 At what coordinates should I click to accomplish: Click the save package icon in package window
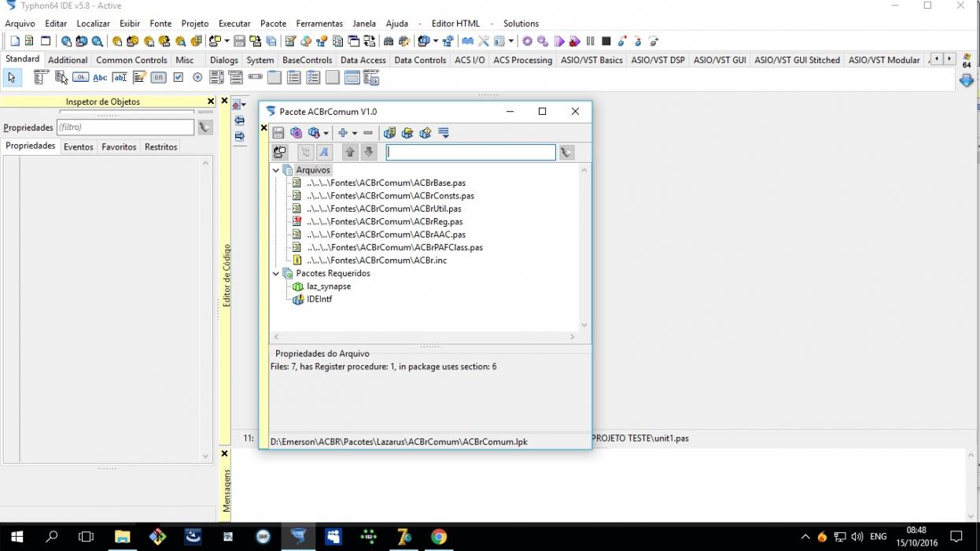(x=278, y=133)
